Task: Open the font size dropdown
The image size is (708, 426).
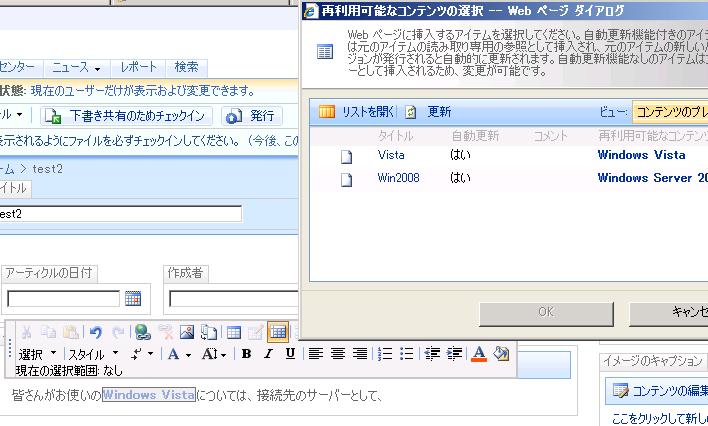Action: [214, 354]
